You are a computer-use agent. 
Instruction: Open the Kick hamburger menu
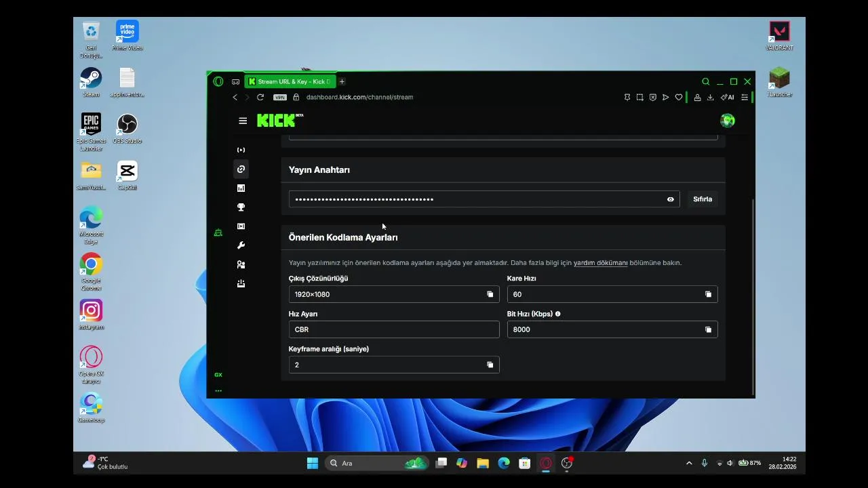[243, 121]
